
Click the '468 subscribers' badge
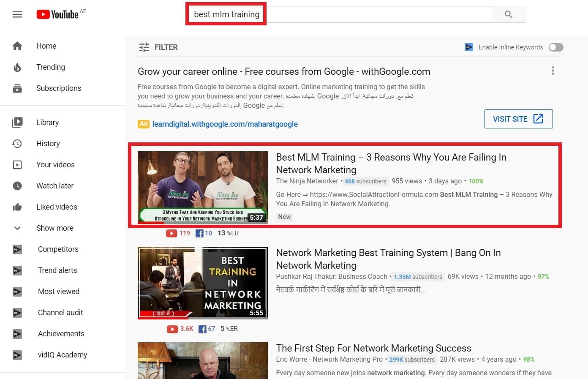click(x=365, y=181)
